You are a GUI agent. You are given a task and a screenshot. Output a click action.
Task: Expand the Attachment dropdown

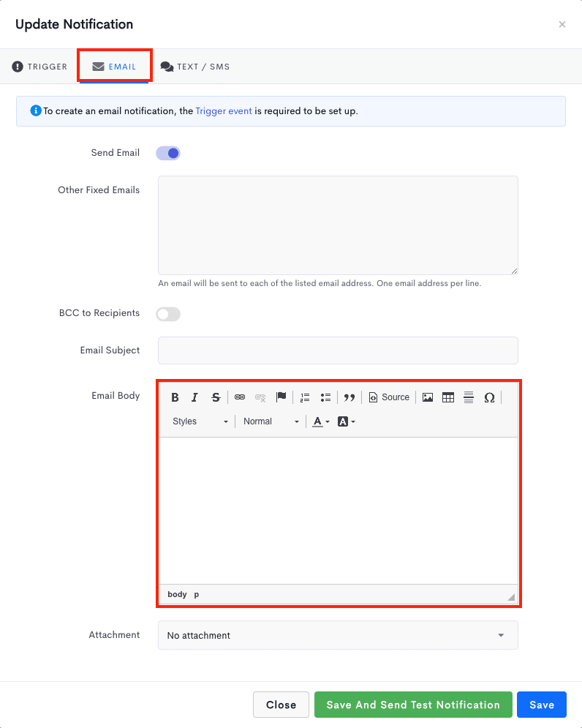click(x=338, y=635)
